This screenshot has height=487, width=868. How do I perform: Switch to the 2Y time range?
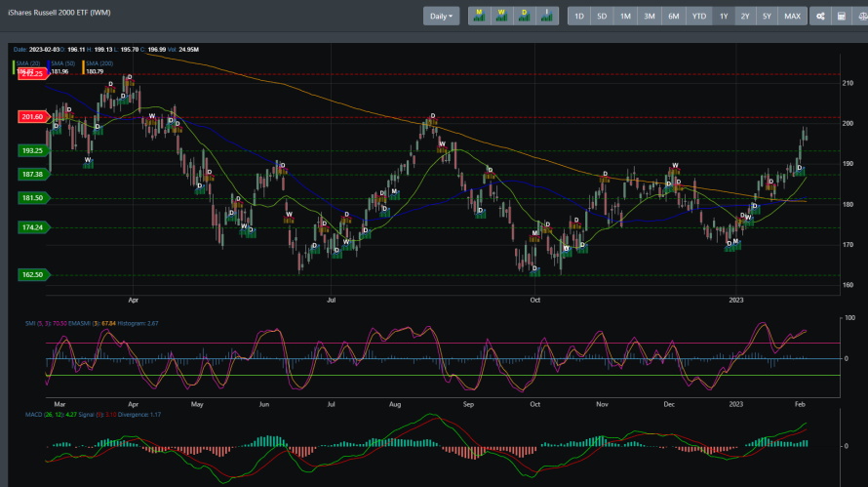coord(745,16)
